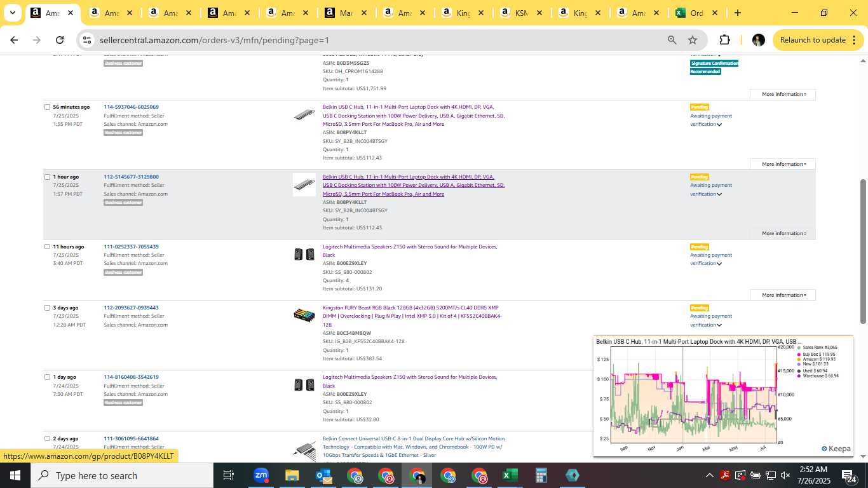Image resolution: width=868 pixels, height=488 pixels.
Task: Toggle the Used price series in Keepa legend
Action: [x=812, y=370]
